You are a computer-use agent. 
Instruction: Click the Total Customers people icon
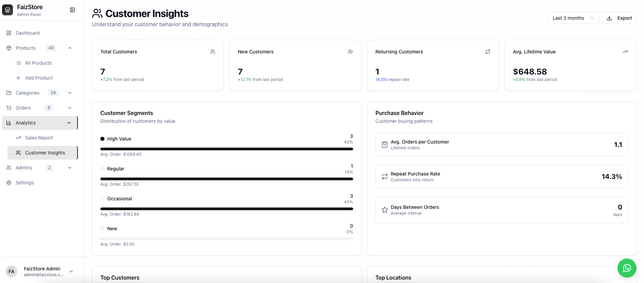point(213,52)
